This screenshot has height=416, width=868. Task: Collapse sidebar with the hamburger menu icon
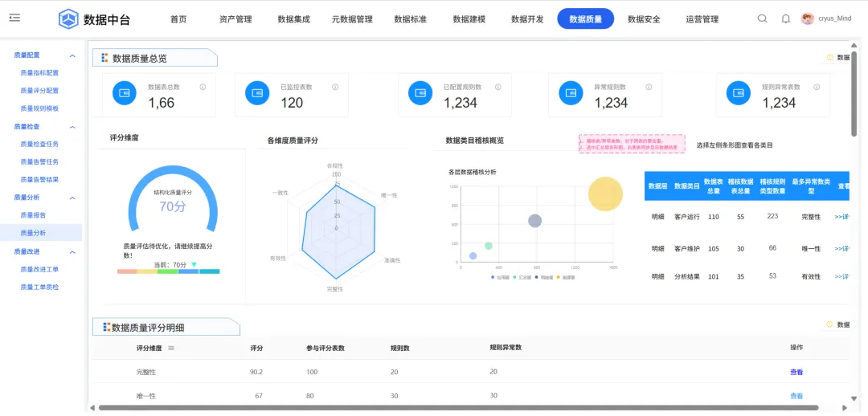[x=15, y=18]
